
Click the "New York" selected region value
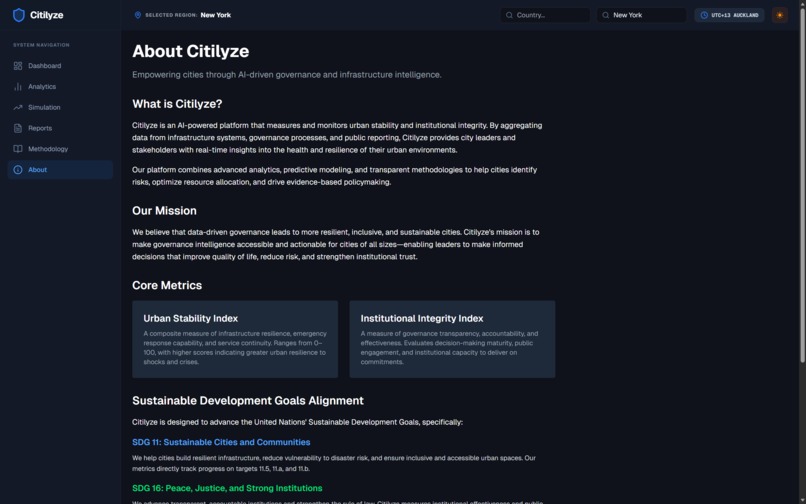215,15
